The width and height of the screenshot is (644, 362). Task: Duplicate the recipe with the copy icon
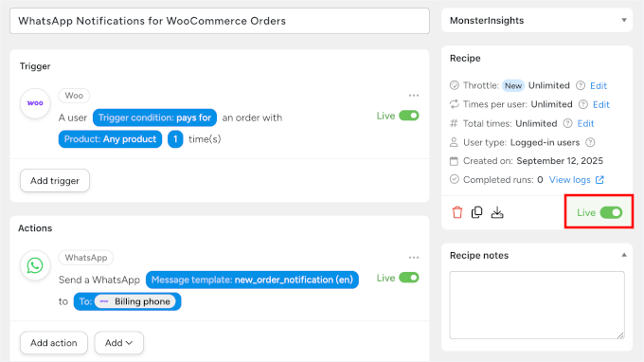click(476, 212)
